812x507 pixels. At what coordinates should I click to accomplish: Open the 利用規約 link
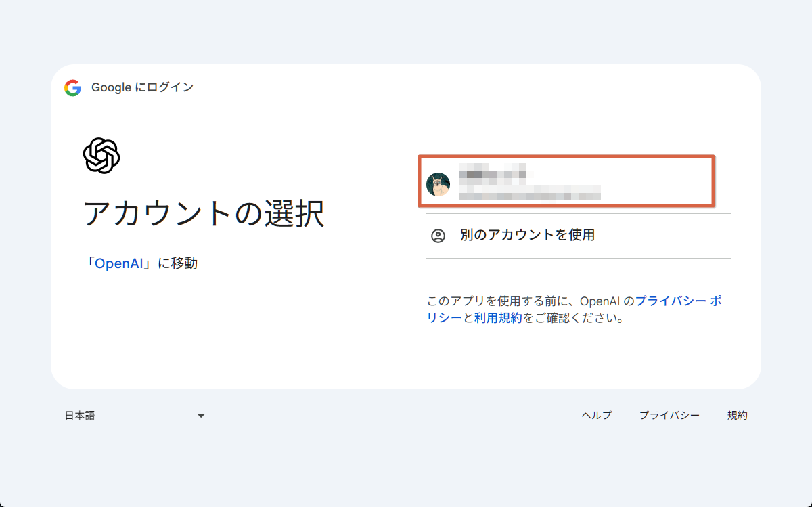tap(498, 317)
